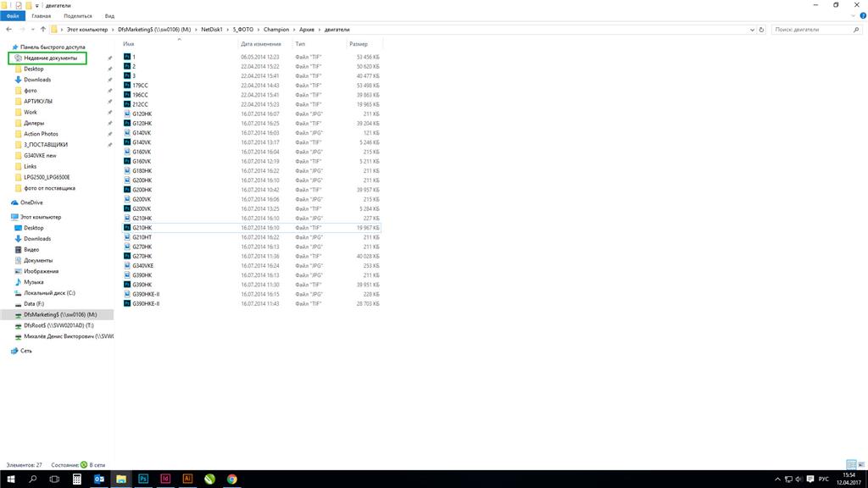Go back with the Back arrow
This screenshot has height=488, width=868.
point(8,30)
